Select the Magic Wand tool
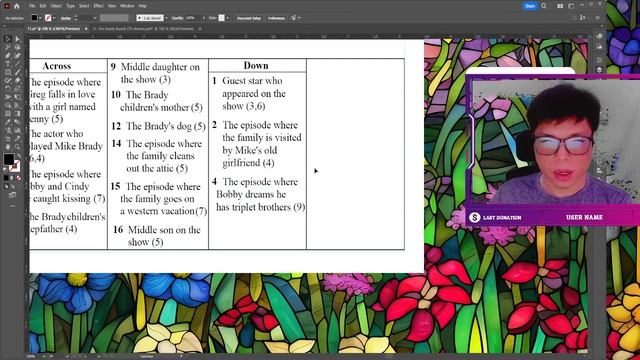The height and width of the screenshot is (360, 640). pyautogui.click(x=8, y=47)
